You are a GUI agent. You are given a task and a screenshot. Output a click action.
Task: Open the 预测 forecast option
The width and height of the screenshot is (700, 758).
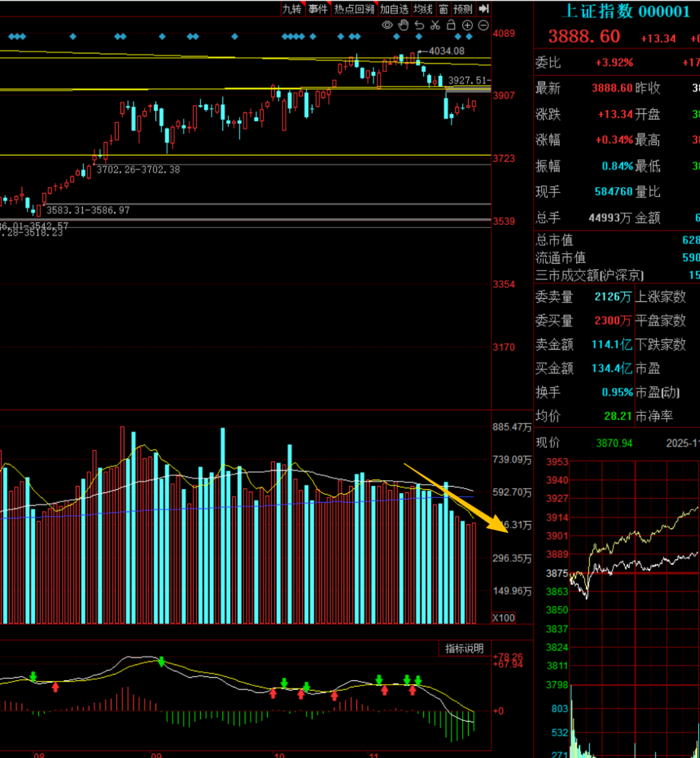pos(463,9)
